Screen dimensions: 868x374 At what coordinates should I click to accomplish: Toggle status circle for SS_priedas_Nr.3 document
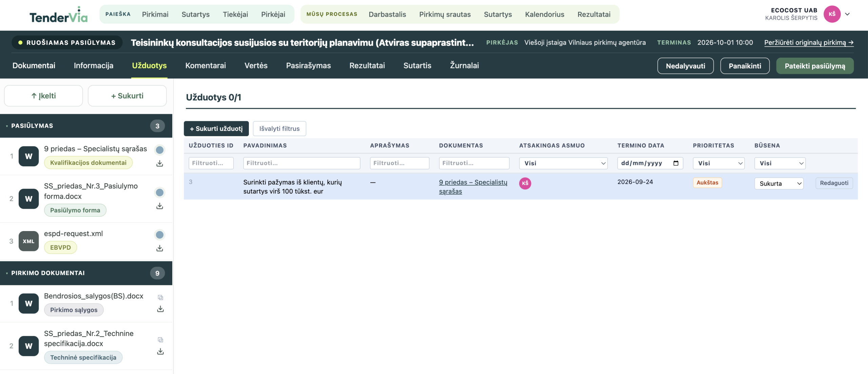point(160,192)
